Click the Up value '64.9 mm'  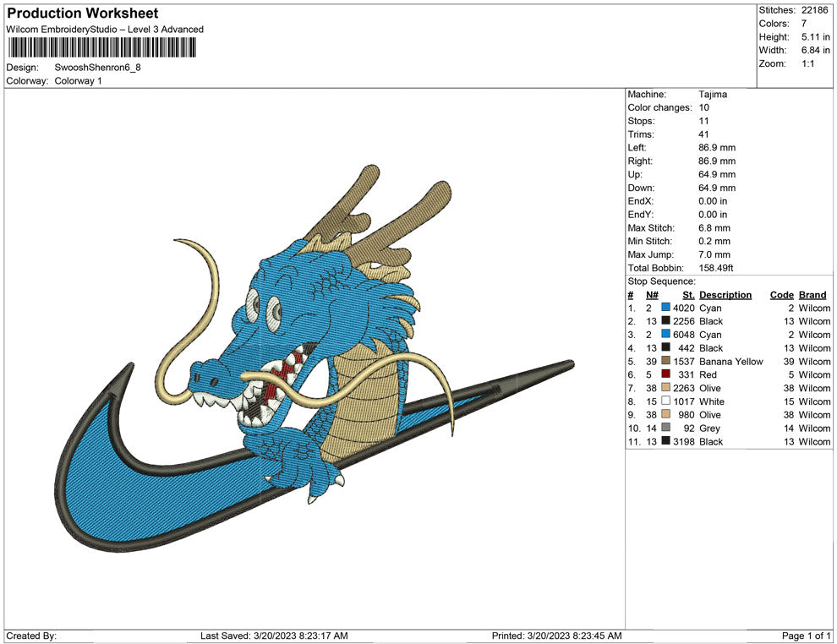pyautogui.click(x=717, y=174)
